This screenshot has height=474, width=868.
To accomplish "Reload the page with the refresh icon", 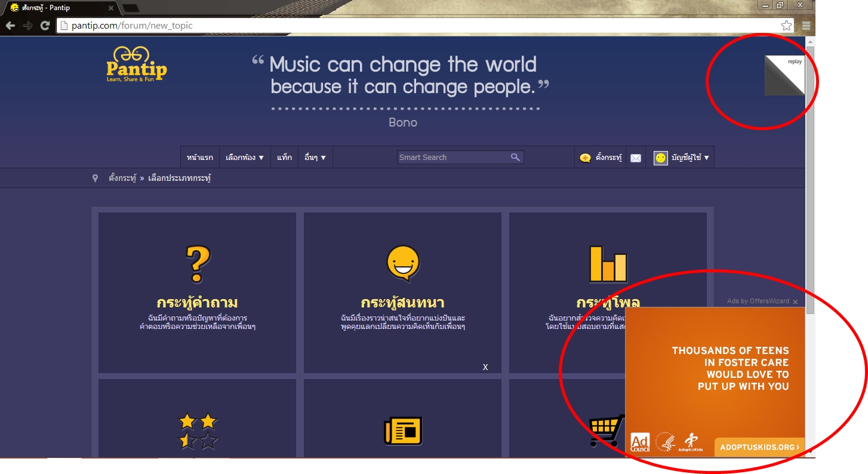I will [45, 26].
